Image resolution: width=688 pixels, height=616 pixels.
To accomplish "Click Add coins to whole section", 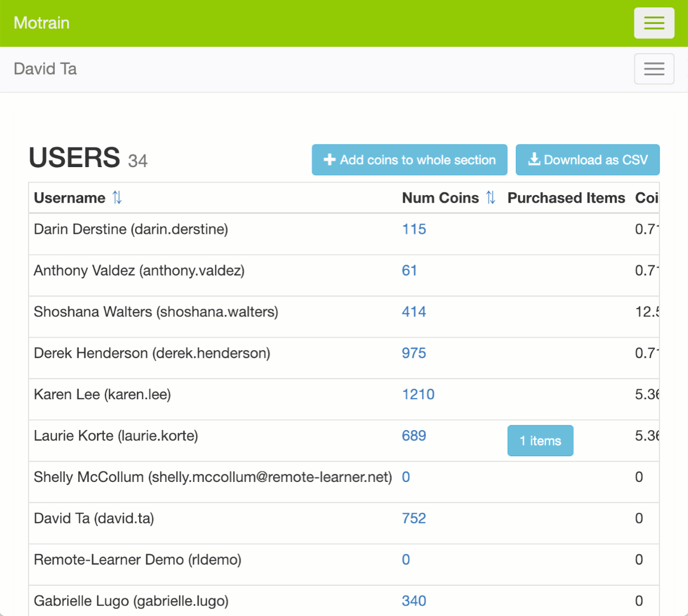I will point(409,160).
